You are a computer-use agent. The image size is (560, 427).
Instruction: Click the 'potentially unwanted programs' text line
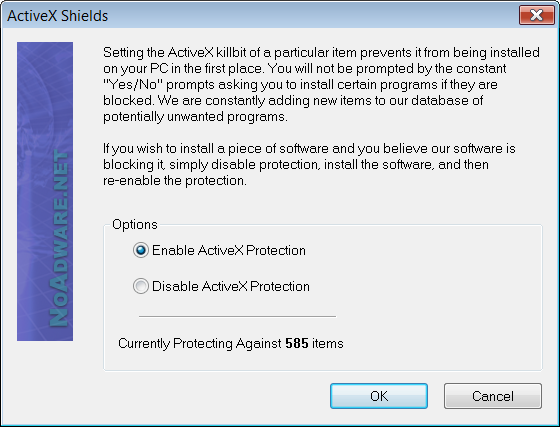tap(195, 117)
